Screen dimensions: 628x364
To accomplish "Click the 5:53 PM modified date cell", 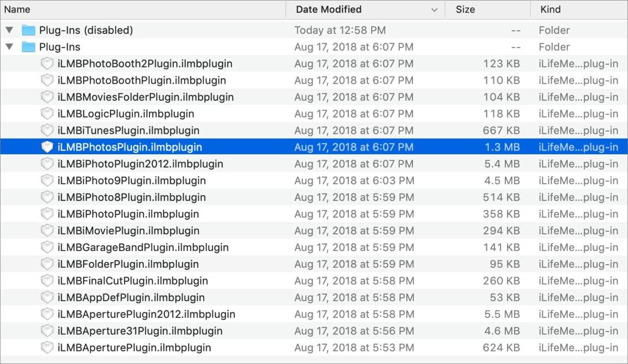I will 354,348.
